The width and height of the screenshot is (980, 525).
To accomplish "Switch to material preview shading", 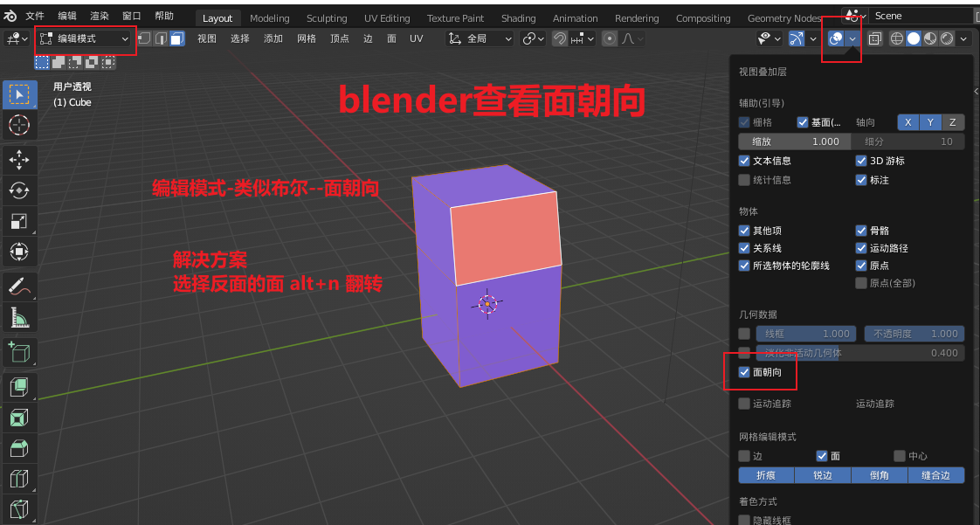I will pos(930,38).
